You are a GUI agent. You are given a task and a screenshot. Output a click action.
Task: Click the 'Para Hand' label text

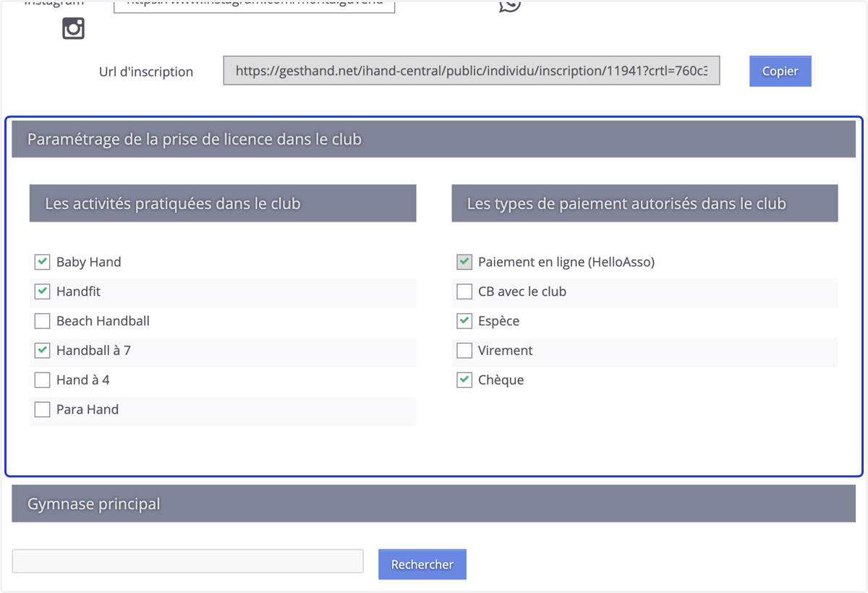[88, 409]
